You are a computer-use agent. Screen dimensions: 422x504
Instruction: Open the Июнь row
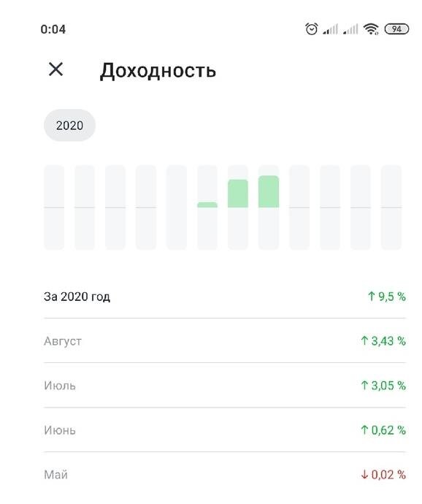[225, 429]
